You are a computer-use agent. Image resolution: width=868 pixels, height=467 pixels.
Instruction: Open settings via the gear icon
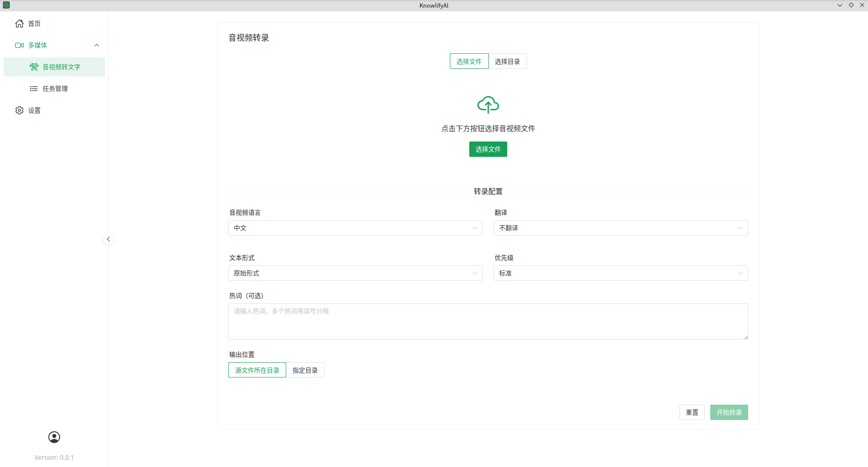tap(19, 110)
